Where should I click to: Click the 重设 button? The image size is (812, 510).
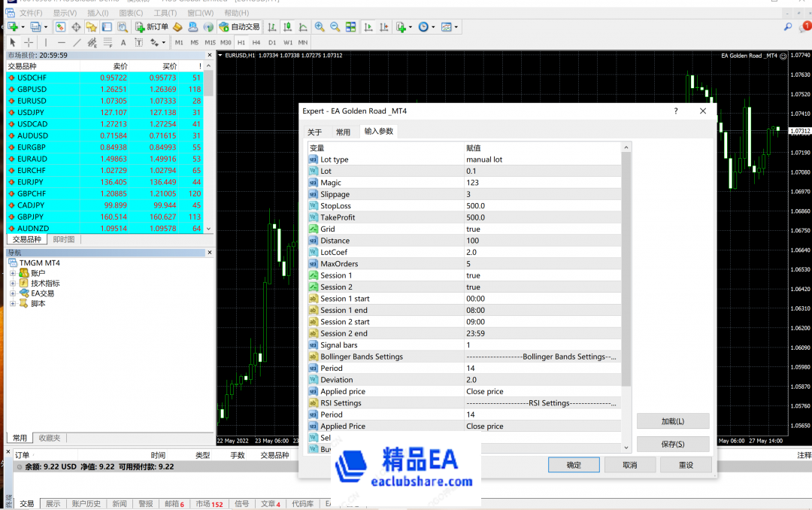coord(686,465)
